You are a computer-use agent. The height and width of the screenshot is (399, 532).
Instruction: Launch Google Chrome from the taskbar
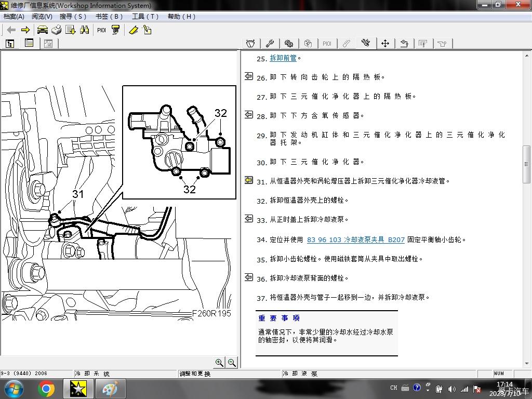pos(46,389)
